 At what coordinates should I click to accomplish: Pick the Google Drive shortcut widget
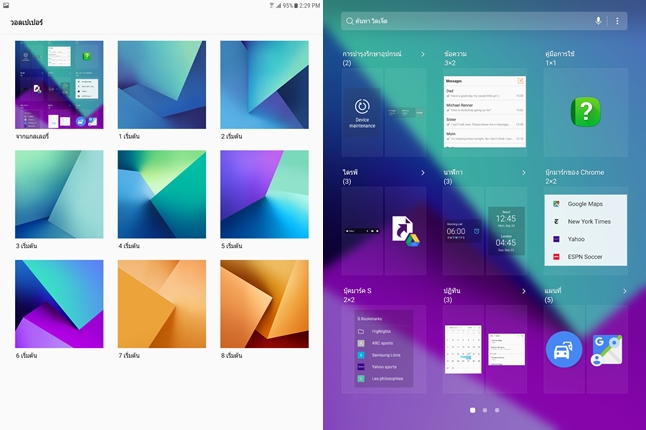(405, 229)
